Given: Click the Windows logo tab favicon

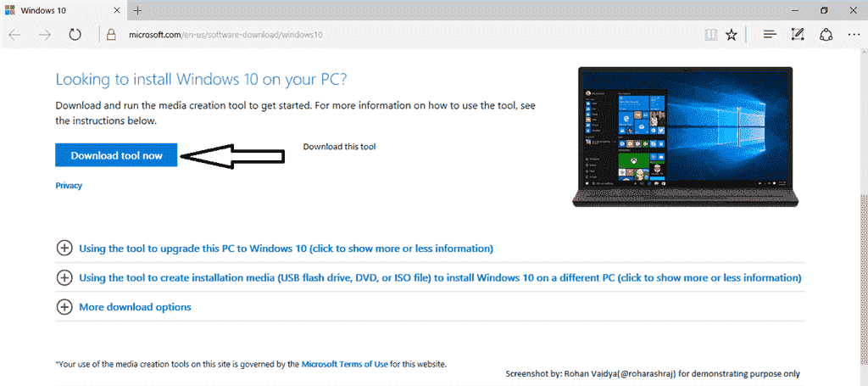Looking at the screenshot, I should (x=9, y=10).
